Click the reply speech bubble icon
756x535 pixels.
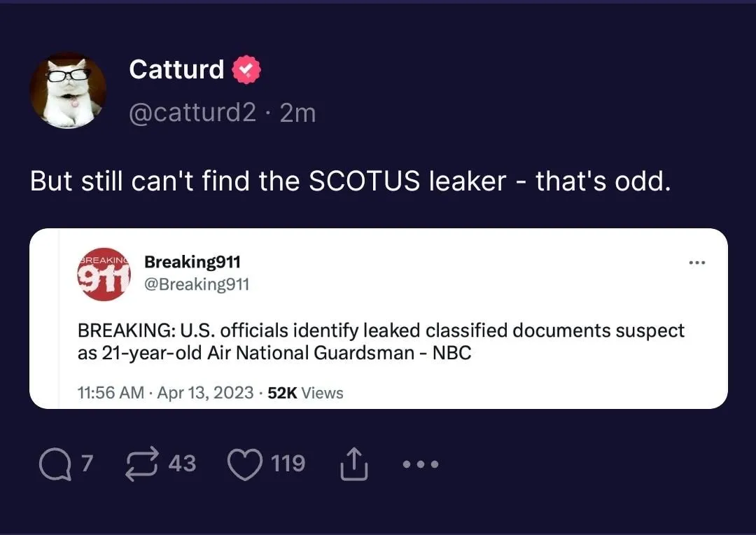[55, 465]
